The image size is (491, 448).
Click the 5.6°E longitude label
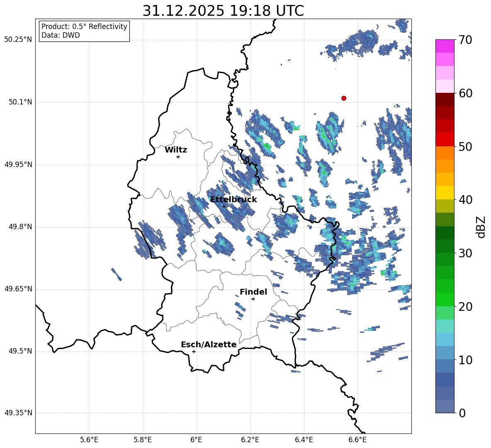tap(89, 440)
